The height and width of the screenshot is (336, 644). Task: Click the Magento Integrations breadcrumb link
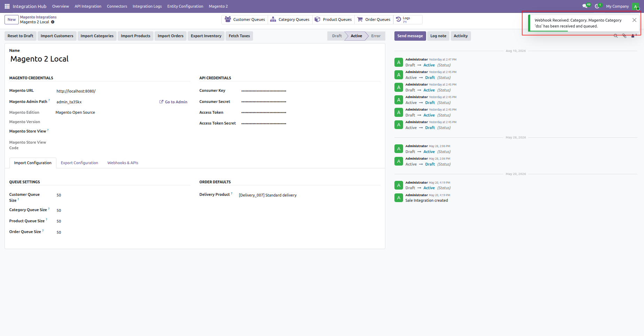[x=38, y=17]
